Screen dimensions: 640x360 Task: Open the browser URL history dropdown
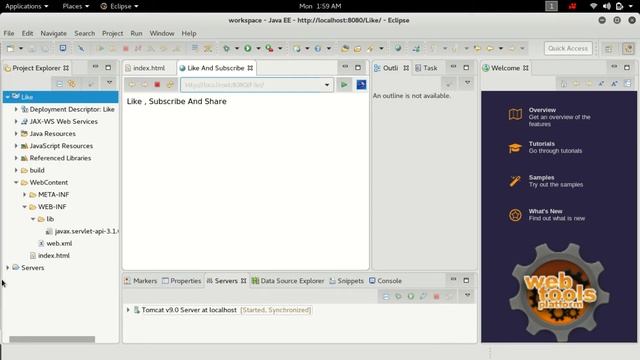tap(327, 85)
